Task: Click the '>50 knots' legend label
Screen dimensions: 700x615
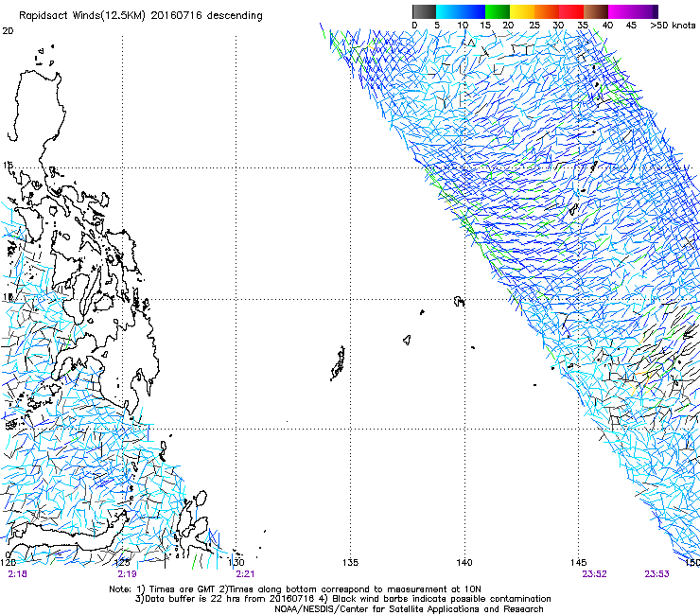Action: point(673,25)
